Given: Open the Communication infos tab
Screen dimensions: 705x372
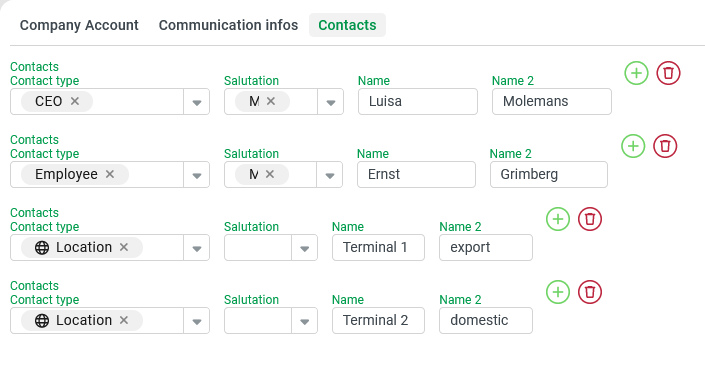Looking at the screenshot, I should coord(228,25).
